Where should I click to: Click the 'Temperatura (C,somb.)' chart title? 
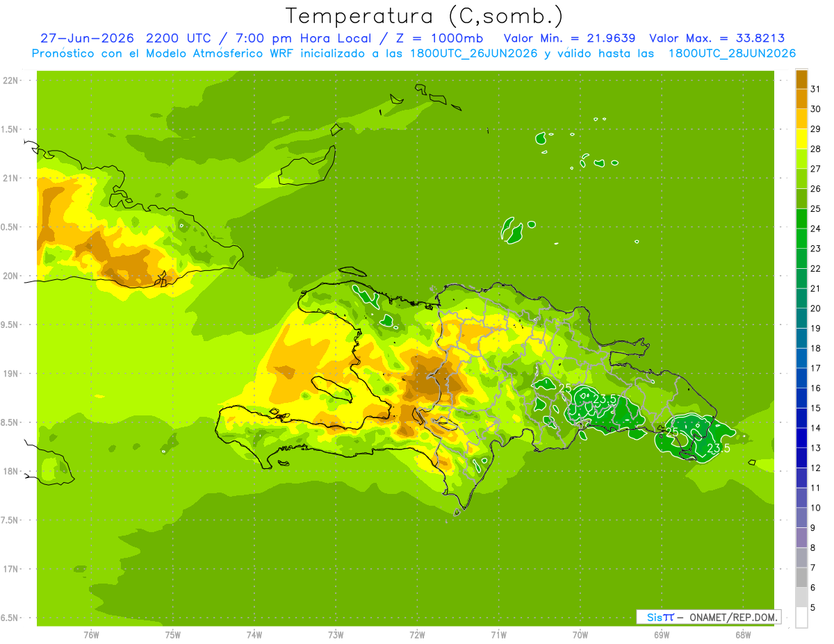pos(425,15)
